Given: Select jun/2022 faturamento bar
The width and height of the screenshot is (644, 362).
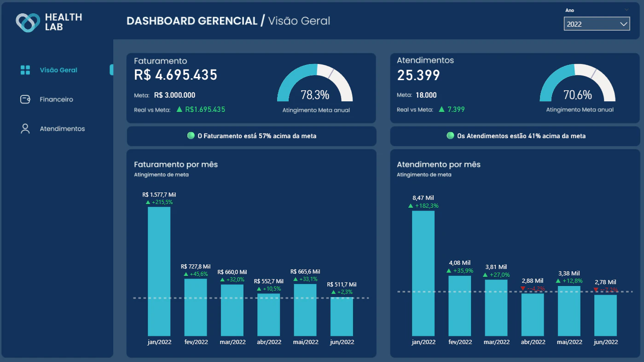Looking at the screenshot, I should pos(342,316).
